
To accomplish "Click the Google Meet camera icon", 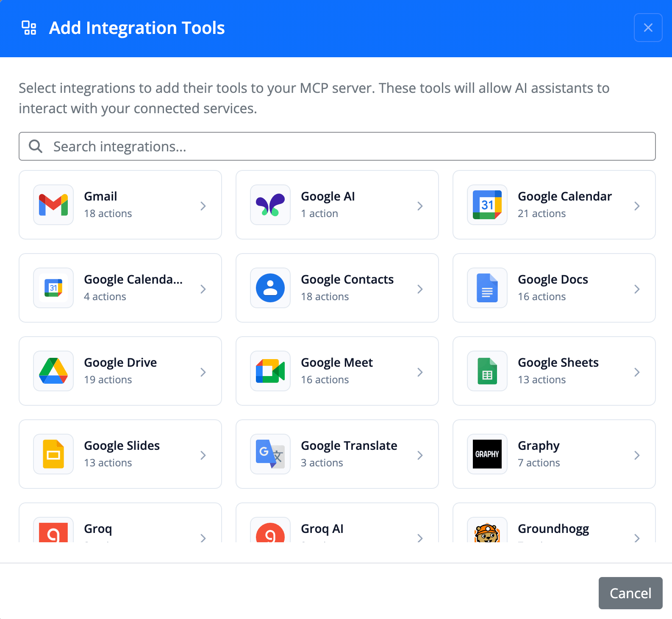I will (x=270, y=371).
